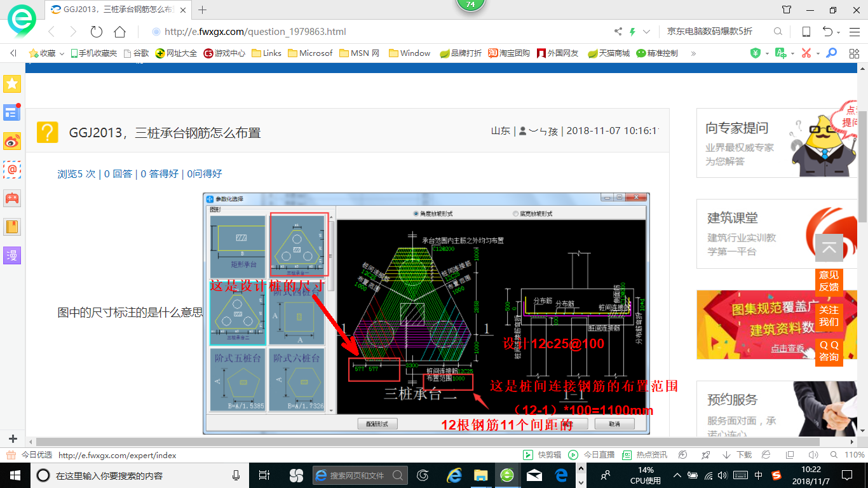Image resolution: width=868 pixels, height=488 pixels.
Task: Open the purple 漫 comics sidebar icon
Action: click(12, 255)
